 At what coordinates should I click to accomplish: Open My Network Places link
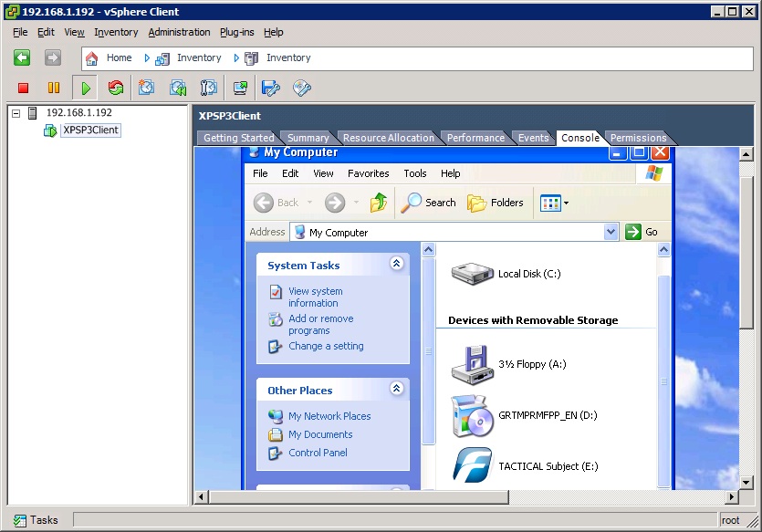coord(329,416)
